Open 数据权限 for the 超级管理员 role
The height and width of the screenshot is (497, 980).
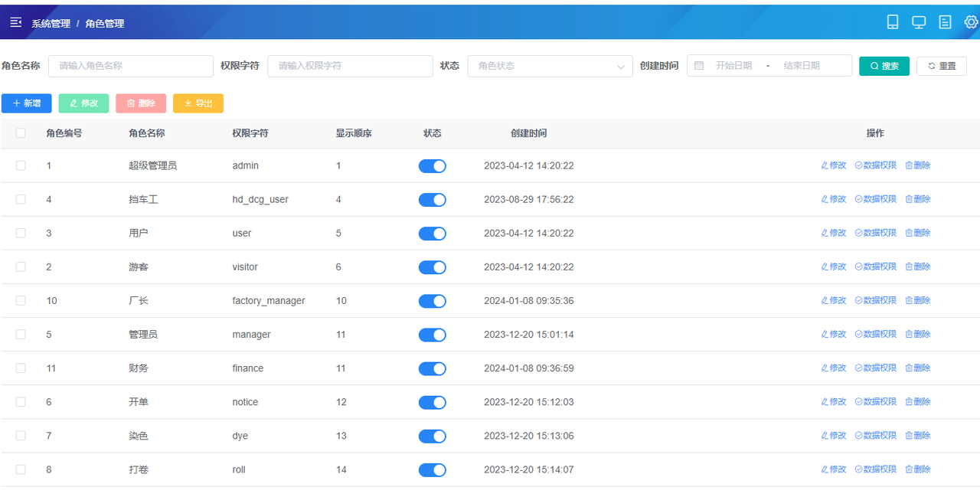coord(876,165)
